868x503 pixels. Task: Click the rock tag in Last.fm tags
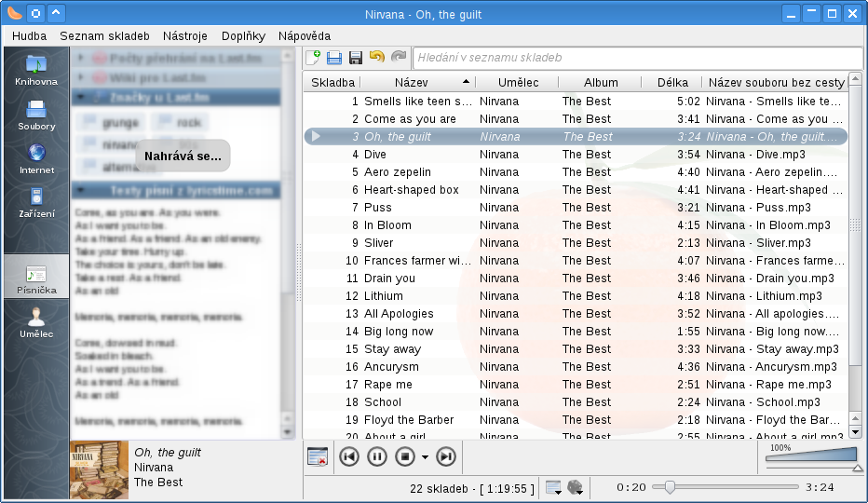click(180, 122)
